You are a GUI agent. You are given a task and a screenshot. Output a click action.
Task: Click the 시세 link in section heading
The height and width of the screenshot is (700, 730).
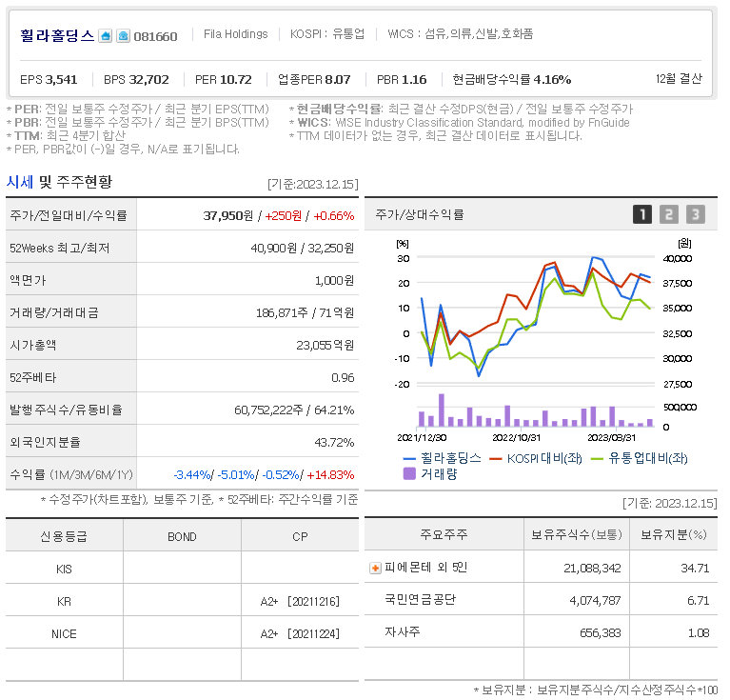pos(20,182)
